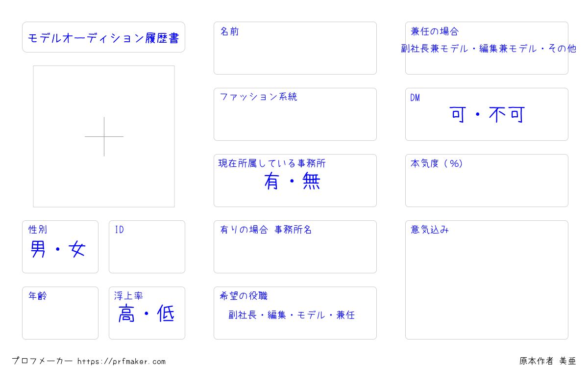Image resolution: width=588 pixels, height=368 pixels.
Task: Click the 意気込み text area
Action: point(487,280)
